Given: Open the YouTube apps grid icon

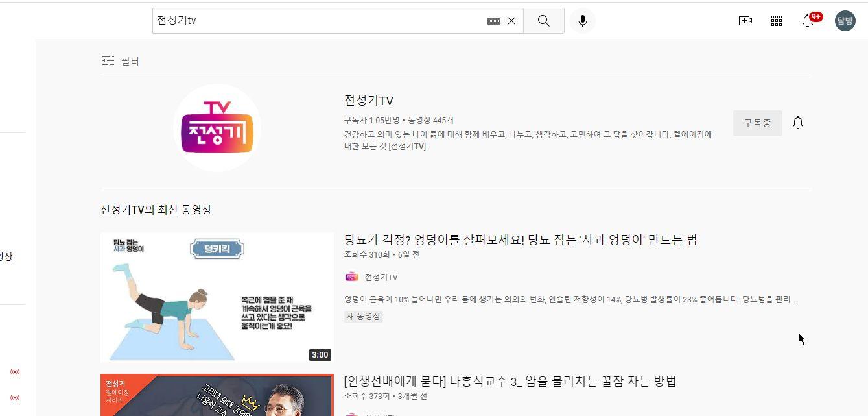Looking at the screenshot, I should tap(777, 21).
